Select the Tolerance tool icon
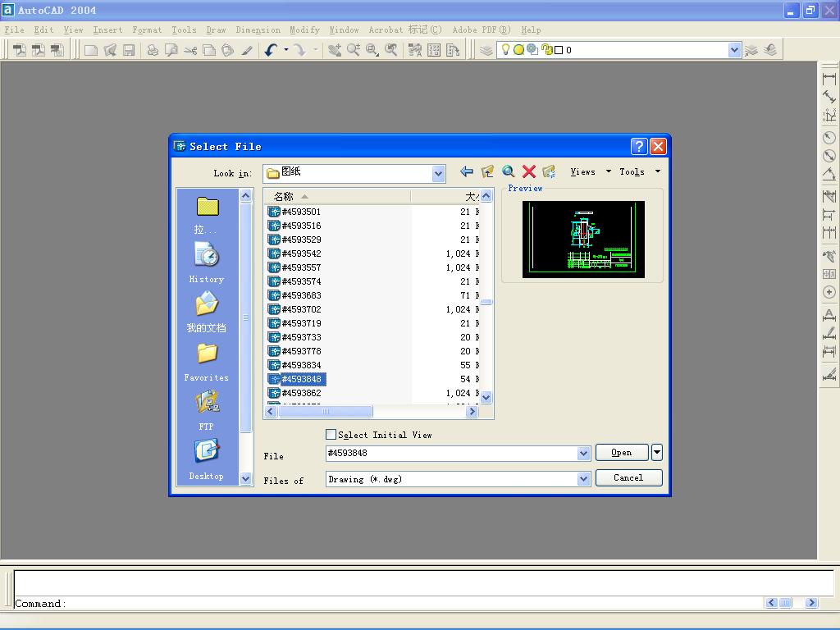This screenshot has width=840, height=630. click(829, 274)
